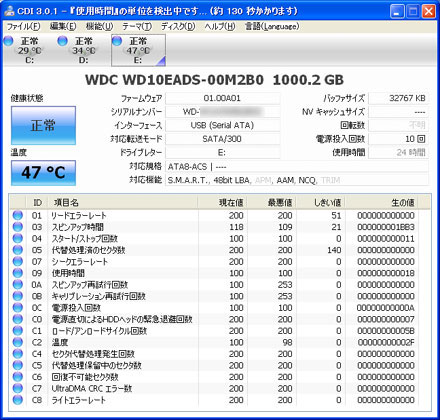This screenshot has width=440, height=420.
Task: Click status orb for 05 代替処理済のセクタ数
Action: 18,250
